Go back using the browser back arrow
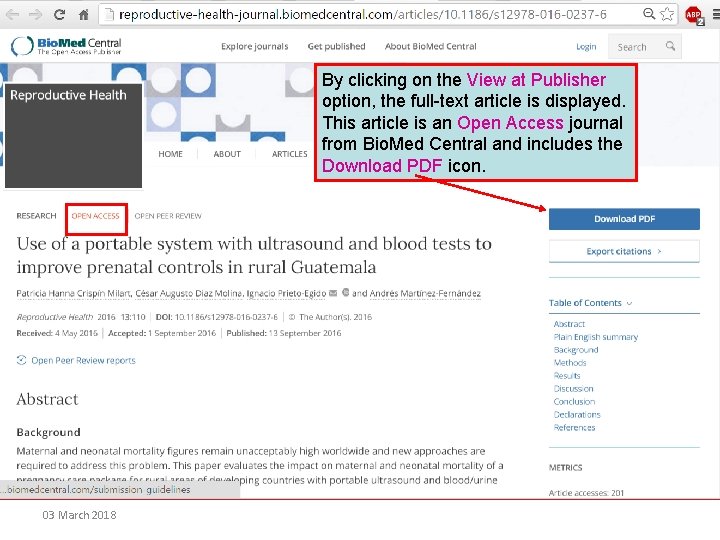 [12, 15]
